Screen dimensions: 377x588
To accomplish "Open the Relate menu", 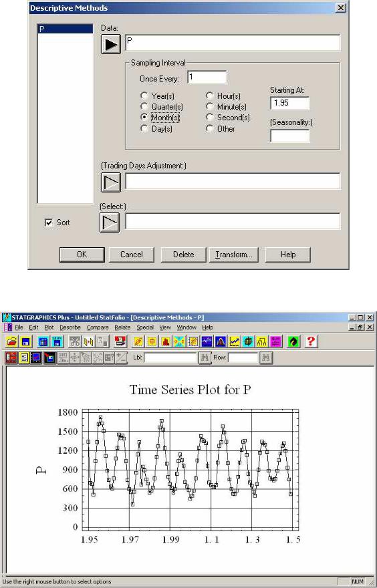I will pyautogui.click(x=122, y=327).
